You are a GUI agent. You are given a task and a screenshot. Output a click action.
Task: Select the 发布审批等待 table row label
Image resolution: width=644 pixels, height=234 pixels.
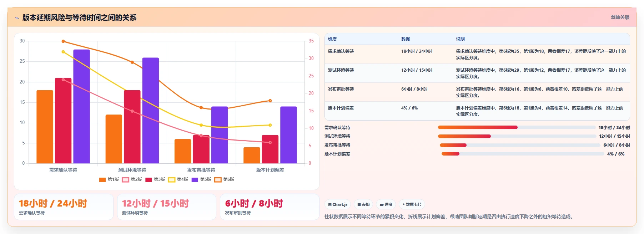pos(341,89)
